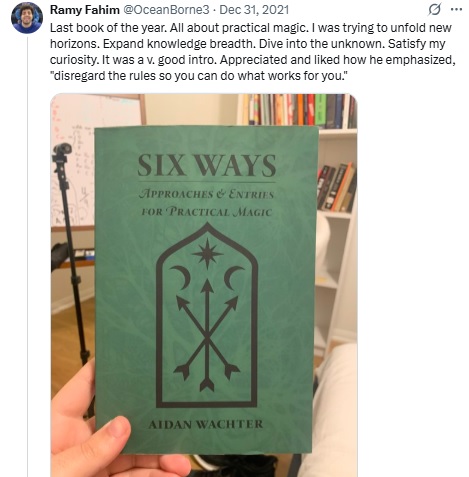469x477 pixels.
Task: Open the @OceanBorne3 handle link
Action: [x=166, y=10]
